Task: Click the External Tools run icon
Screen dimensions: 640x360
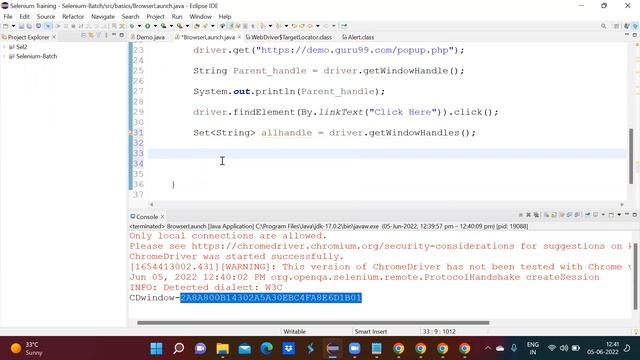Action: pyautogui.click(x=180, y=26)
